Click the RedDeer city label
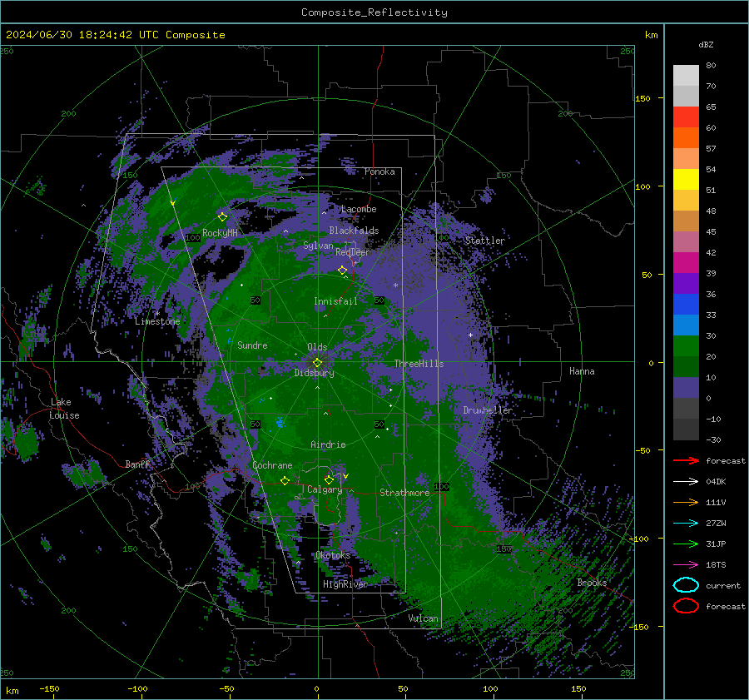Viewport: 749px width, 700px height. (x=353, y=252)
